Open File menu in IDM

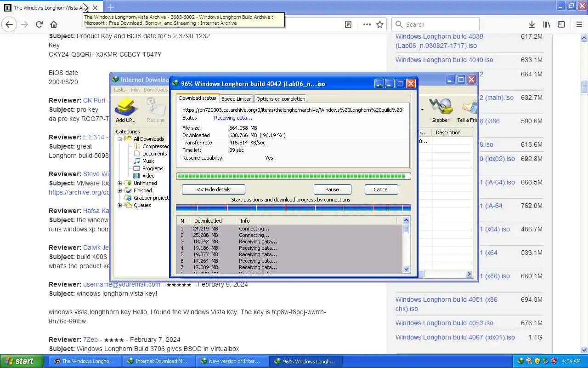(x=135, y=90)
